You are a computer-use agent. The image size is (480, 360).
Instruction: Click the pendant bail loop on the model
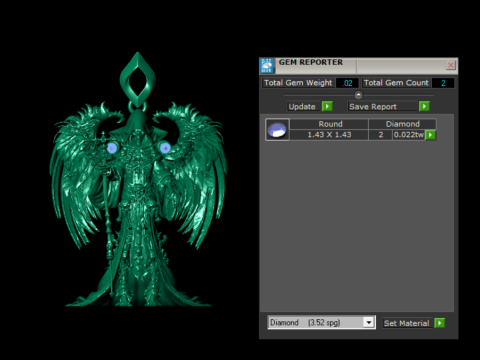[137, 80]
